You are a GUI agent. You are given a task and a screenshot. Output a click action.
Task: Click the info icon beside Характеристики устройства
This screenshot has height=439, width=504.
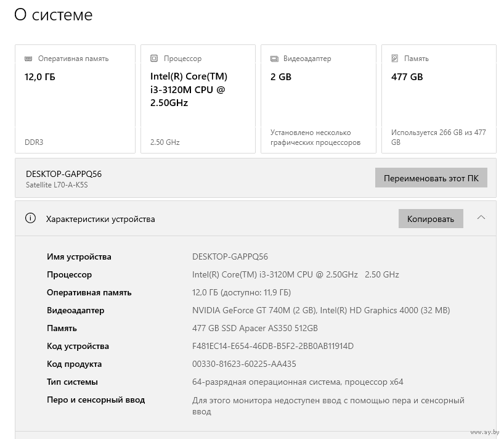(30, 218)
